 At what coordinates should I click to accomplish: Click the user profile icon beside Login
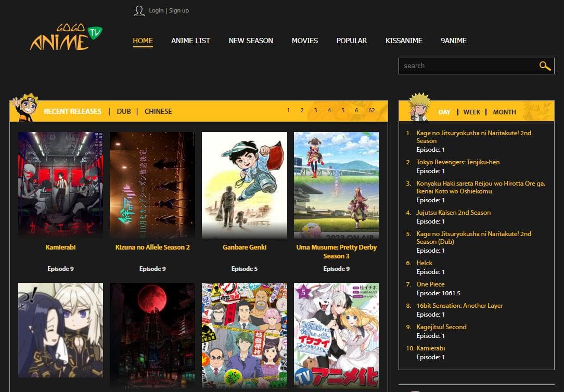pyautogui.click(x=139, y=11)
